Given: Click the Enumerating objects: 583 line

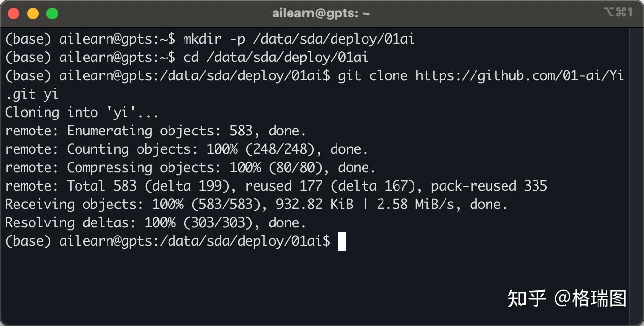Looking at the screenshot, I should tap(155, 131).
